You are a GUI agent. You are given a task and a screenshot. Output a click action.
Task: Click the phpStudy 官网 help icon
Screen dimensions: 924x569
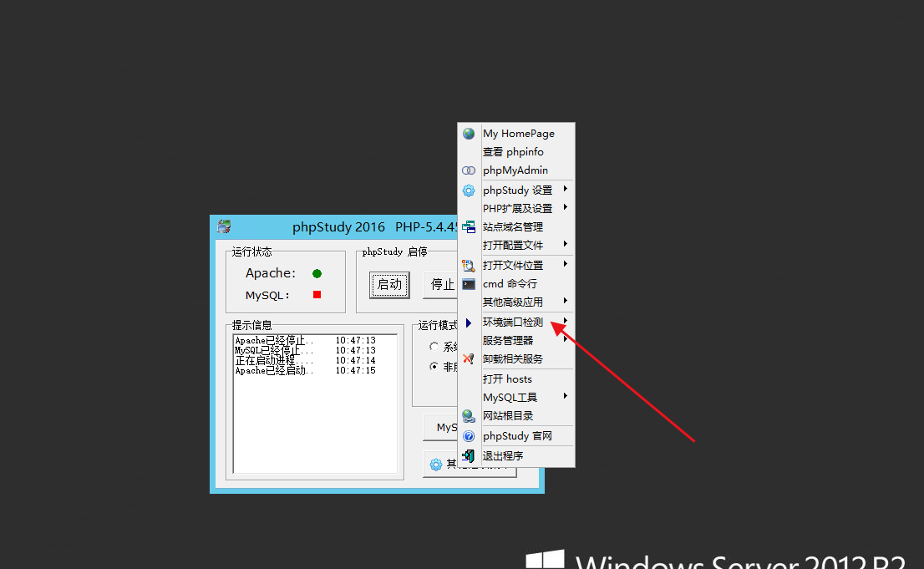tap(469, 436)
